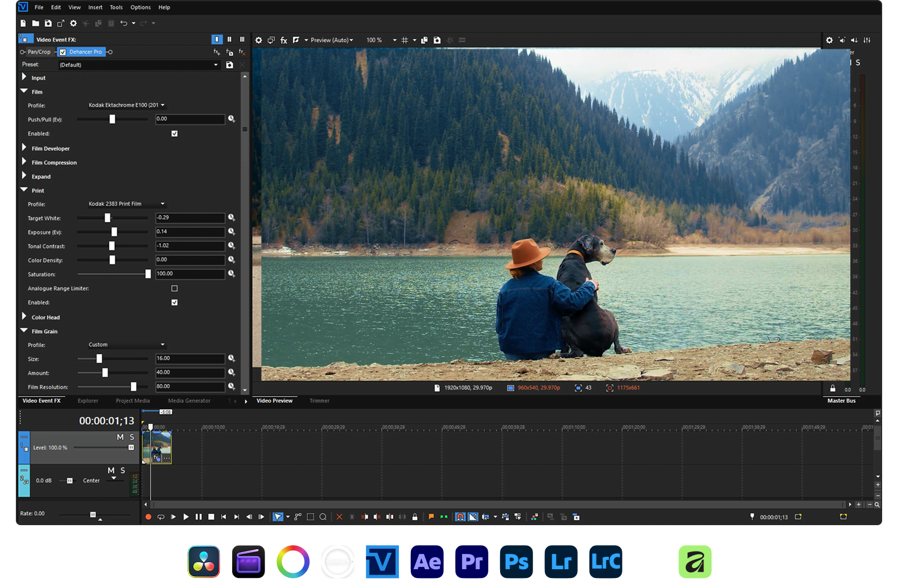Open Video Preview project settings gear

click(259, 40)
